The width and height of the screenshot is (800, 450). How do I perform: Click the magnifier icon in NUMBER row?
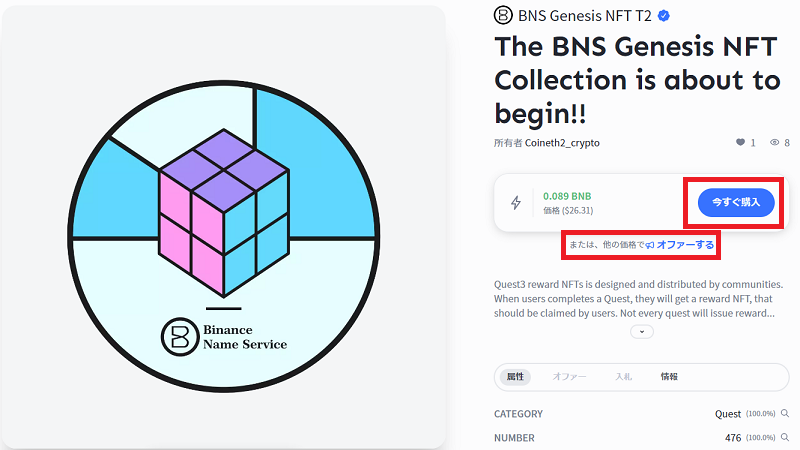coord(785,437)
